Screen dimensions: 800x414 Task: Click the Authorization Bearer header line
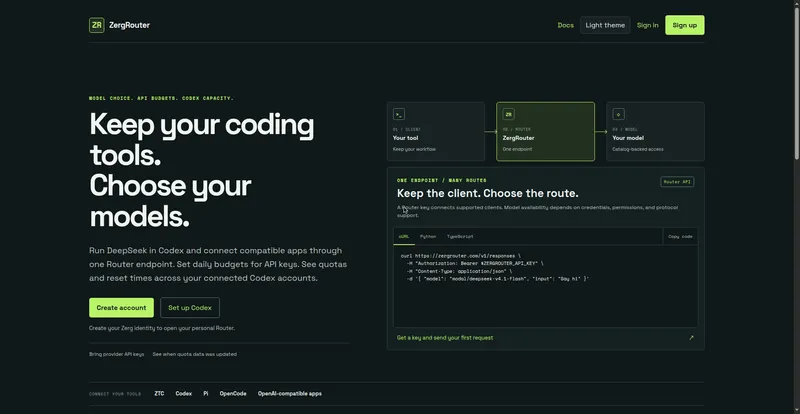[x=475, y=263]
